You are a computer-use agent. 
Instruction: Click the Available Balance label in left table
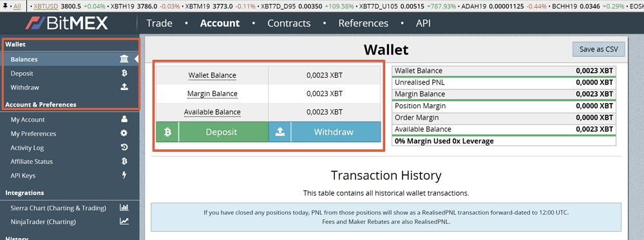pos(213,112)
